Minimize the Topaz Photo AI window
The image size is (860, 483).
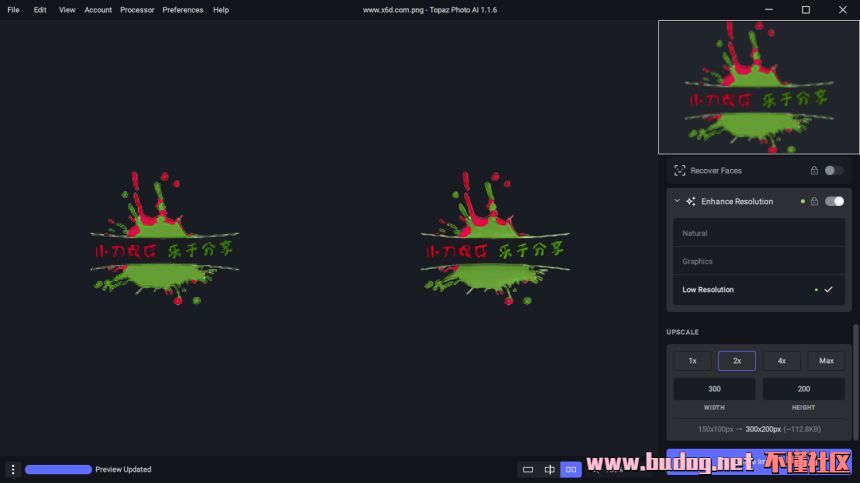pyautogui.click(x=769, y=10)
